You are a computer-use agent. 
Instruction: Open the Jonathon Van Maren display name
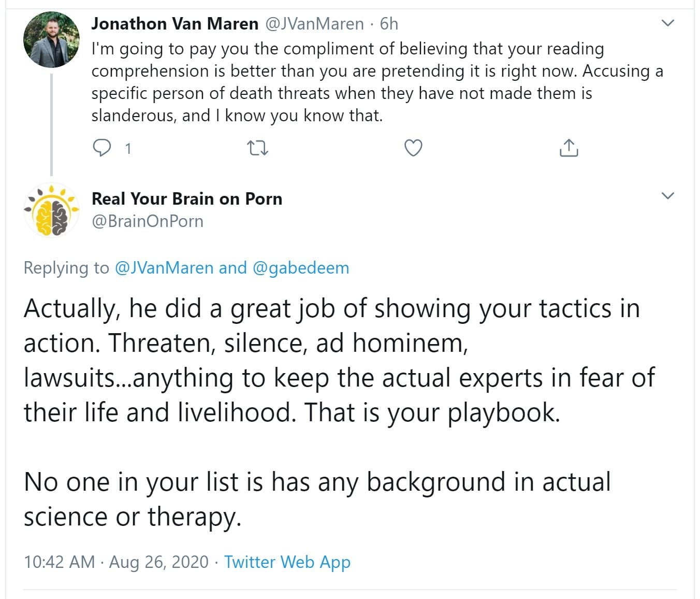click(174, 24)
